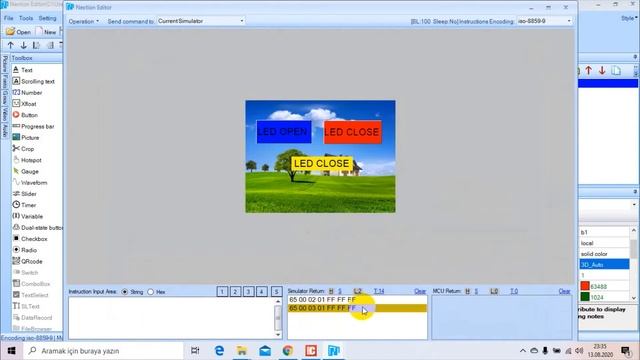The width and height of the screenshot is (640, 360).
Task: Select the 65 00 02 01 FF FF FF row
Action: (x=357, y=300)
